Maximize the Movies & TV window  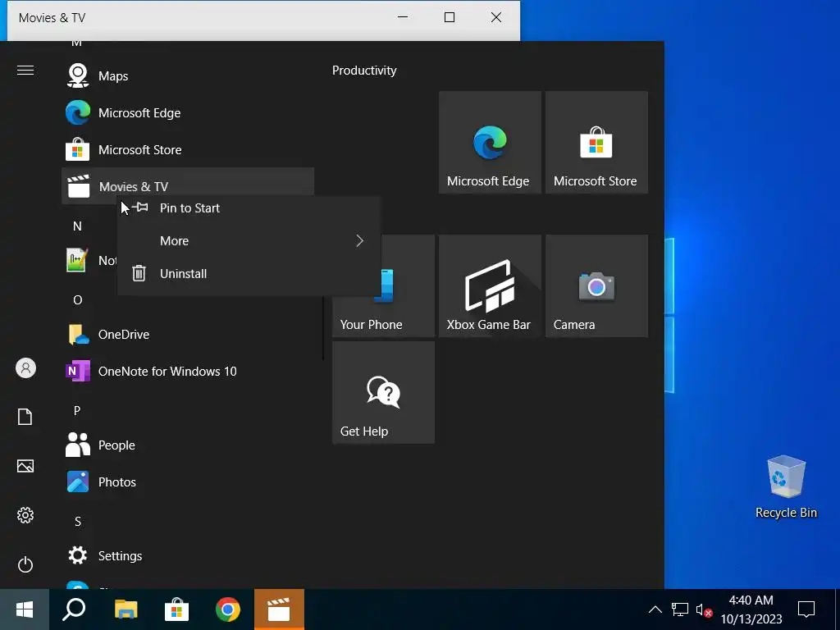[450, 17]
